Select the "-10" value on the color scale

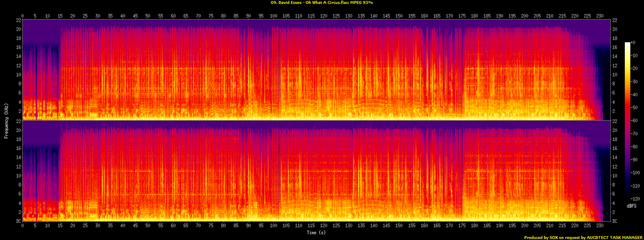tap(634, 56)
